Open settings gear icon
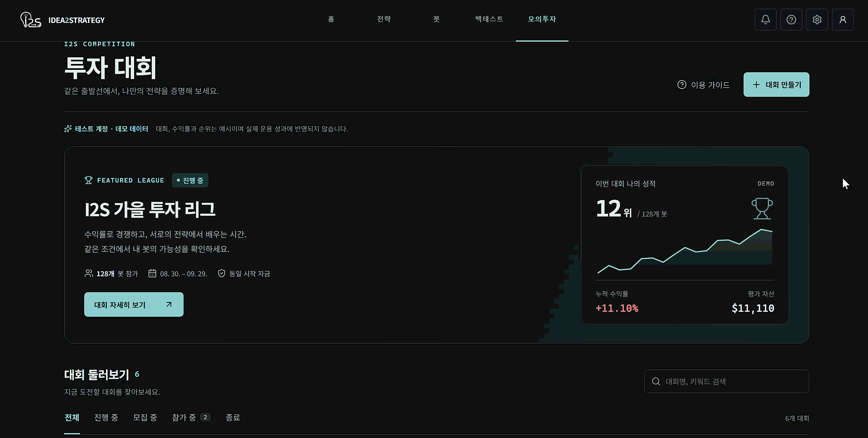This screenshot has width=868, height=438. click(817, 20)
